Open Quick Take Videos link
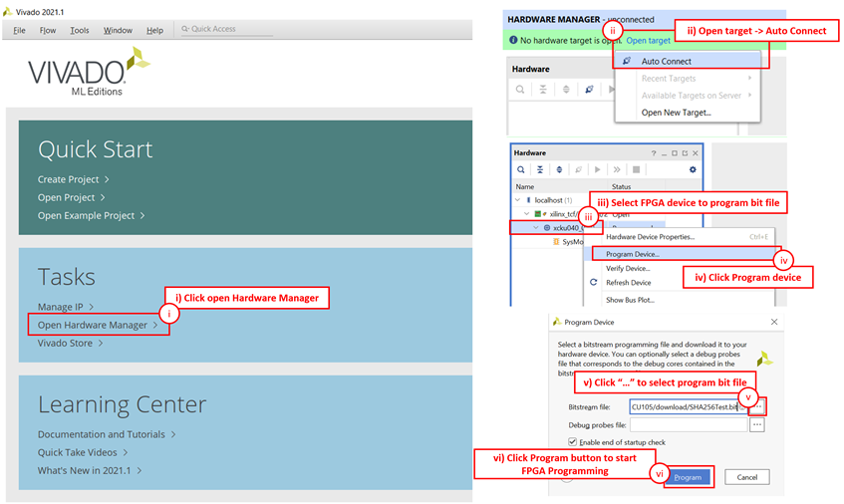The width and height of the screenshot is (844, 504). pos(83,452)
